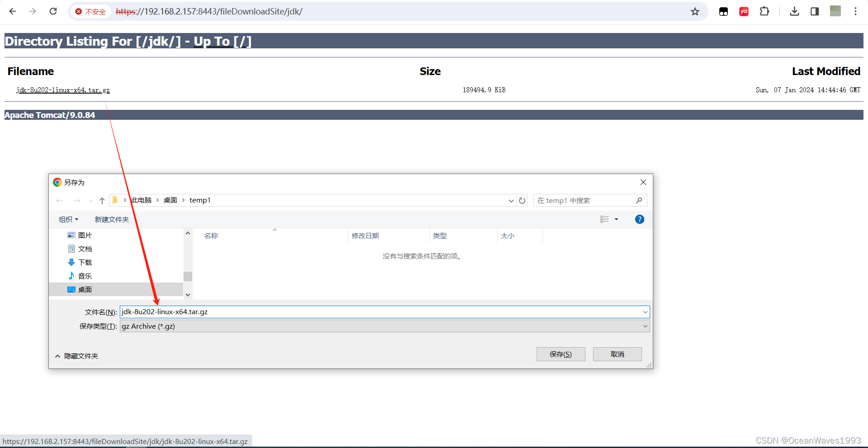This screenshot has height=448, width=868.
Task: Open the red yd extension icon
Action: tap(744, 12)
